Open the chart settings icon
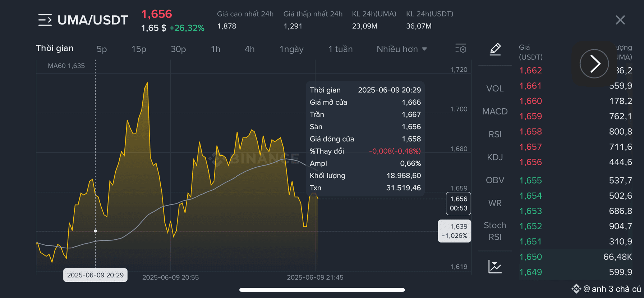The width and height of the screenshot is (644, 298). 461,49
